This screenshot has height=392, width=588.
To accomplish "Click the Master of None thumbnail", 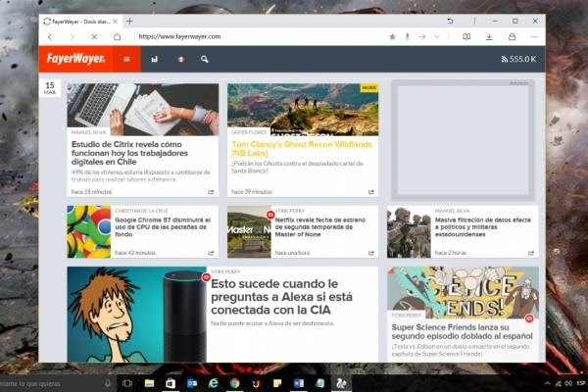I will (x=249, y=231).
